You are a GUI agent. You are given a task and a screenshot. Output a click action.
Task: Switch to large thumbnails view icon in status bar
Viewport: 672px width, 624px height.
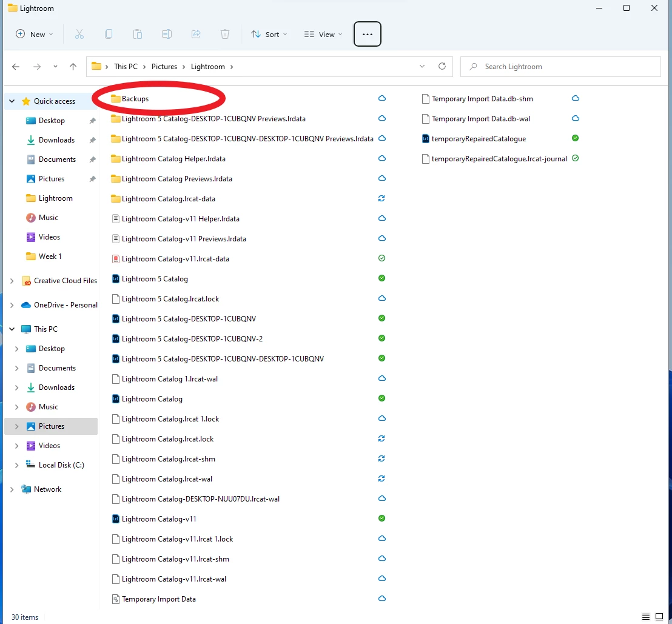[x=660, y=617]
